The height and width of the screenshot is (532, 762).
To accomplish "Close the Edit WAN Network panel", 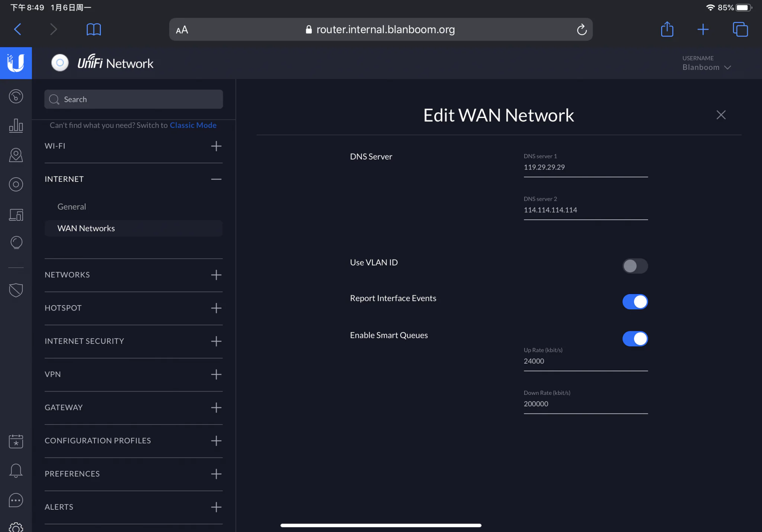I will pyautogui.click(x=721, y=115).
